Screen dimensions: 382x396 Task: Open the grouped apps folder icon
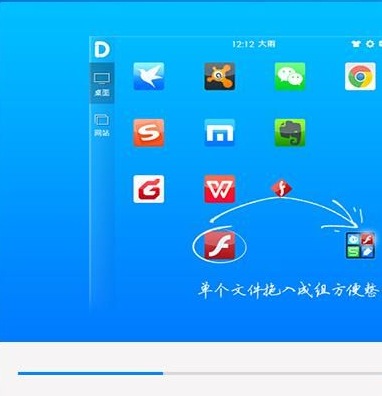[x=360, y=246]
